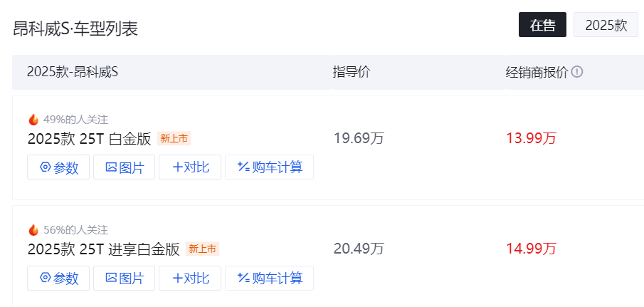Open the 2025款 25T 进享白金版 model link
This screenshot has width=644, height=307.
[x=104, y=249]
